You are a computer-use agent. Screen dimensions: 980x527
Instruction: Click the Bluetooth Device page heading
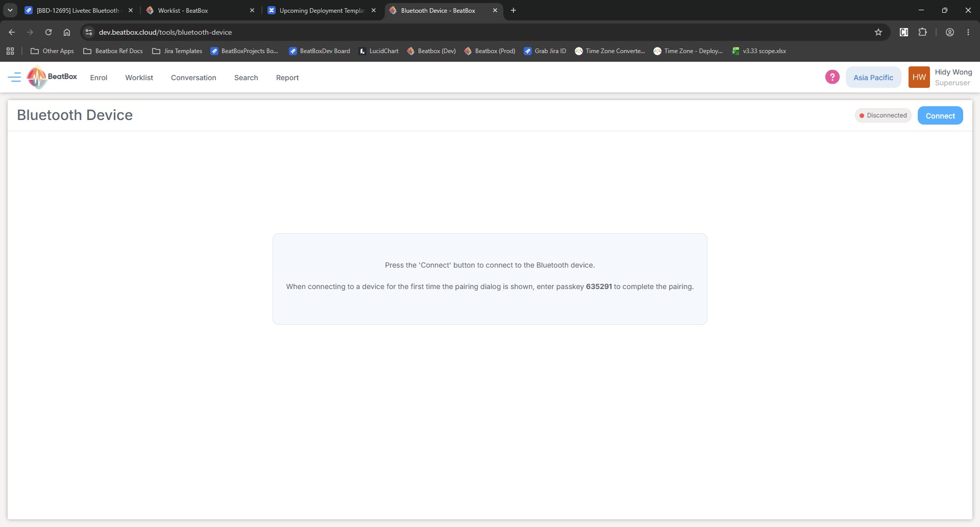(75, 115)
